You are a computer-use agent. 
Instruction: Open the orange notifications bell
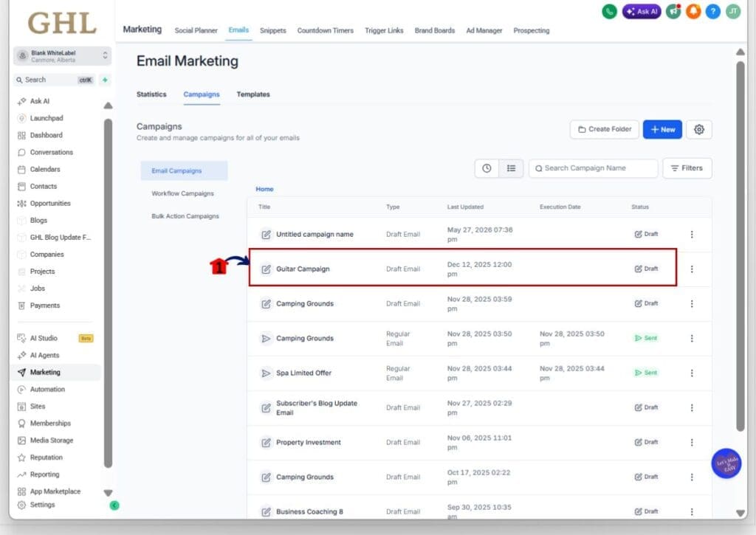693,11
